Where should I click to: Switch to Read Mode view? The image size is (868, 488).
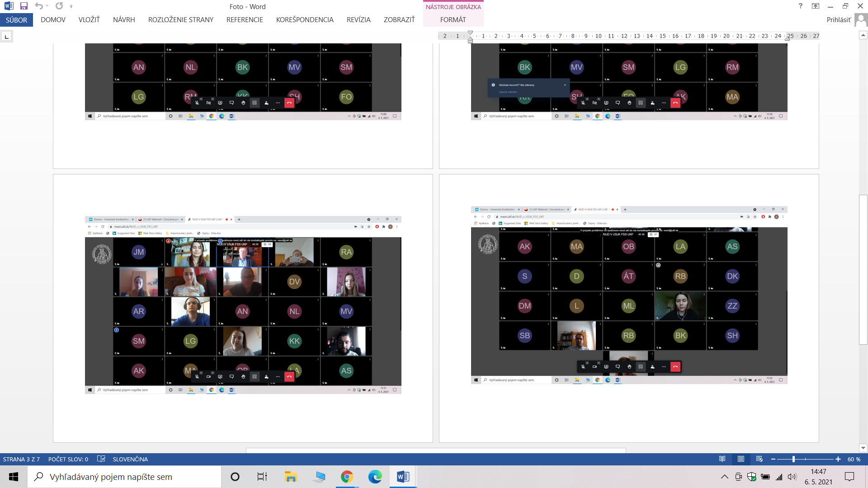tap(722, 459)
